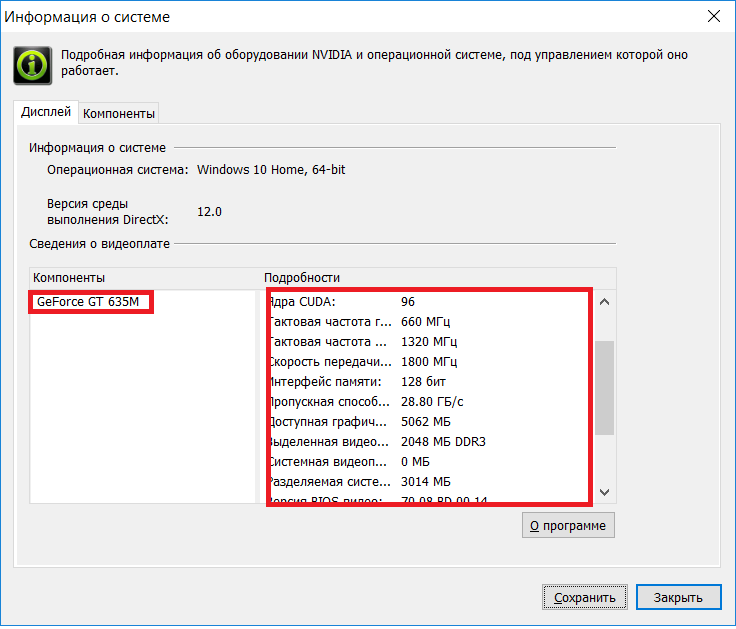Select the Ядра CUDA row value 96
Viewport: 736px width, 629px height.
pos(408,302)
